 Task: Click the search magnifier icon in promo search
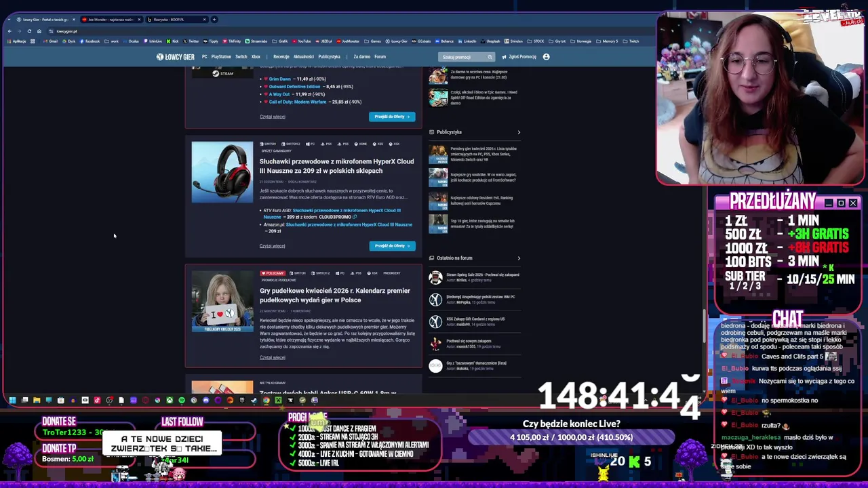pyautogui.click(x=490, y=57)
